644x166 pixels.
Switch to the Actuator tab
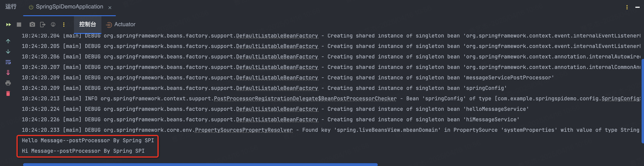[121, 24]
